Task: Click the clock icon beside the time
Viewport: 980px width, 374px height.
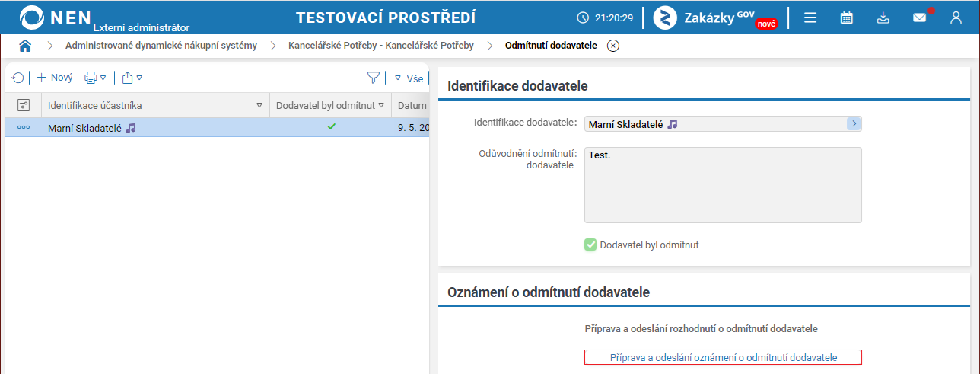Action: point(583,18)
